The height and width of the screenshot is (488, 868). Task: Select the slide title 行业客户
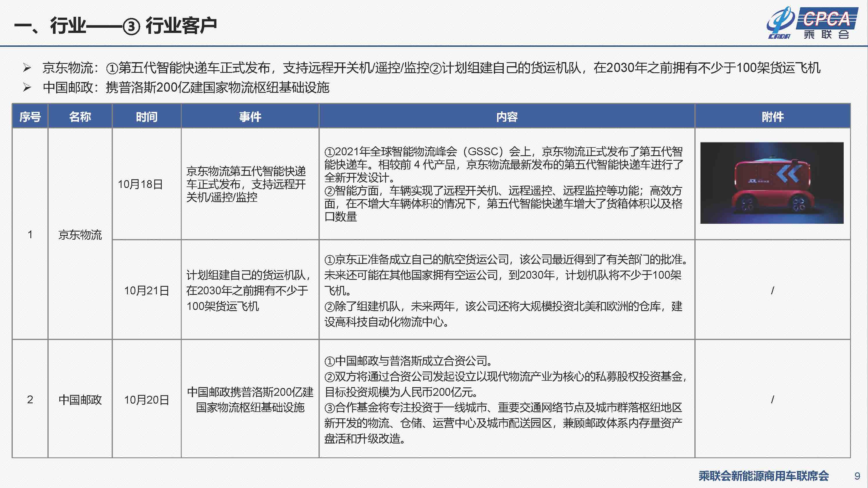181,26
